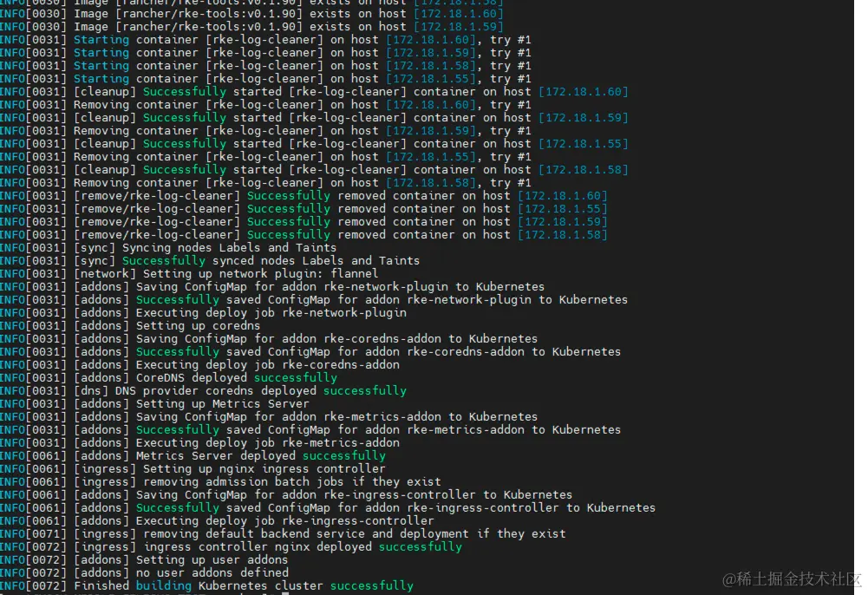Click 'Metrics Server deployed successfully' line

[193, 456]
